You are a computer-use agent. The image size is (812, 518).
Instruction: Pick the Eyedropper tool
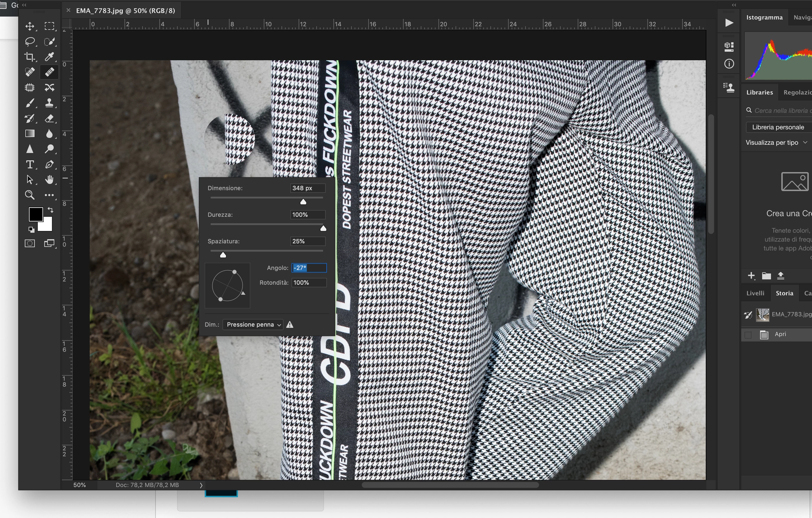click(x=49, y=57)
